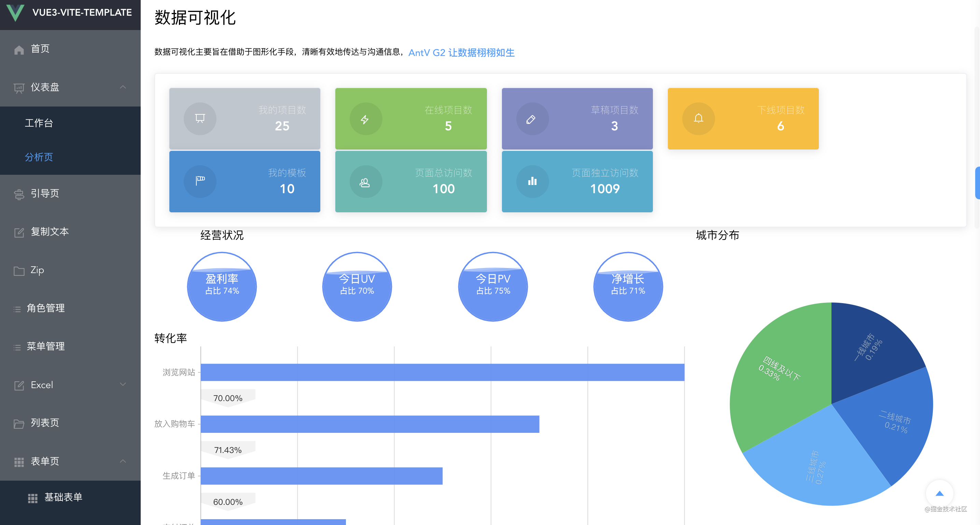The height and width of the screenshot is (525, 980).
Task: Click the flag icon in 我的模板 card
Action: click(200, 181)
